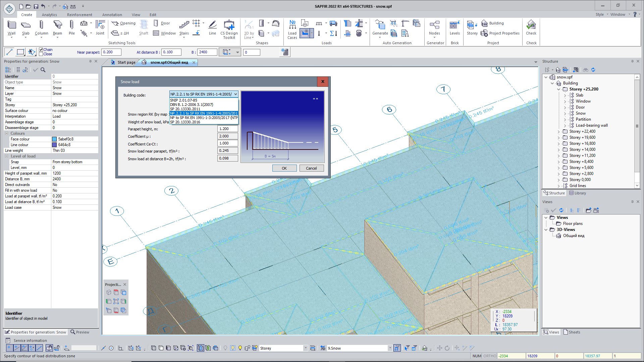Expand Storey +22,400 tree node
Image resolution: width=644 pixels, height=362 pixels.
coord(559,132)
